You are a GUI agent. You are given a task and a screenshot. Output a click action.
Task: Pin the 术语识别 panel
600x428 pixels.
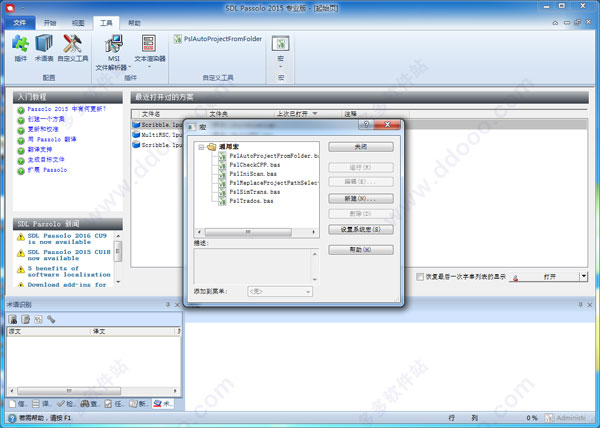(168, 304)
